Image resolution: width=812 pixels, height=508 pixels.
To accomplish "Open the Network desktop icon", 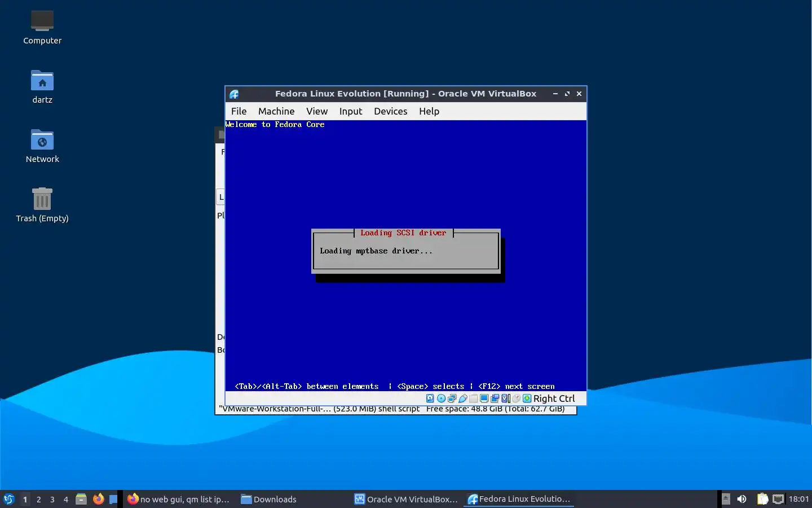I will tap(42, 146).
